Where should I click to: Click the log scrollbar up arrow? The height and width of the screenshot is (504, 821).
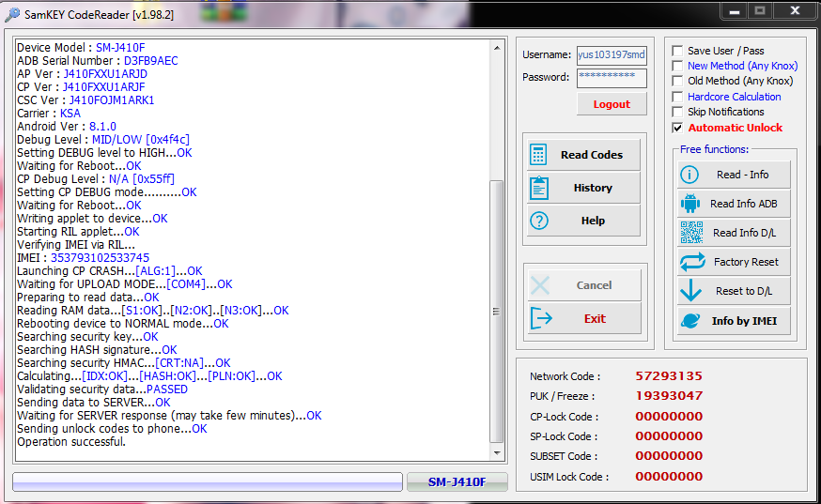(x=496, y=48)
